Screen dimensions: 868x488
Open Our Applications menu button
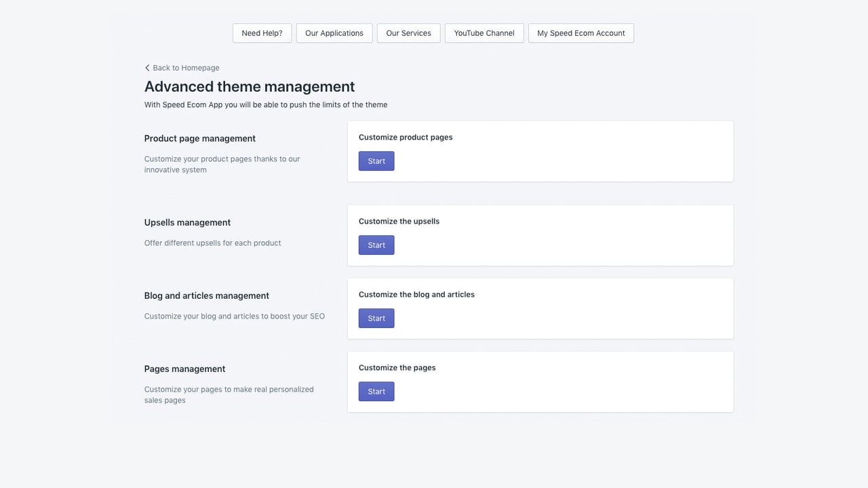tap(334, 33)
